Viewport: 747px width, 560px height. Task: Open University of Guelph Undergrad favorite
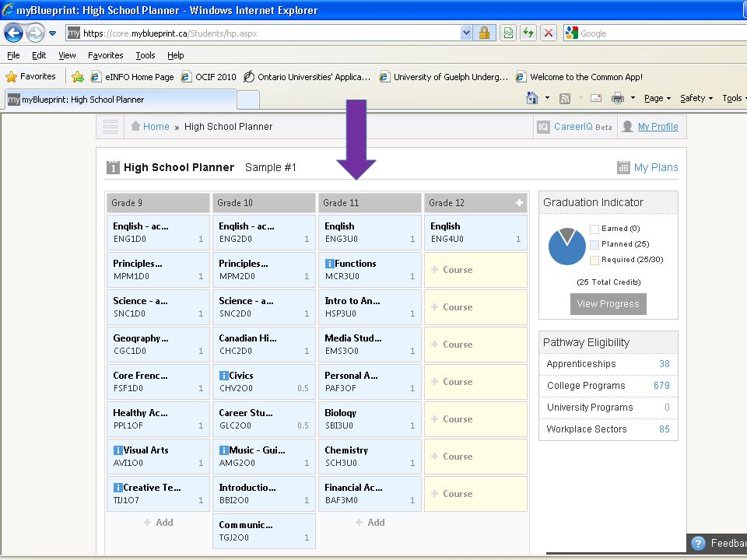pos(444,77)
